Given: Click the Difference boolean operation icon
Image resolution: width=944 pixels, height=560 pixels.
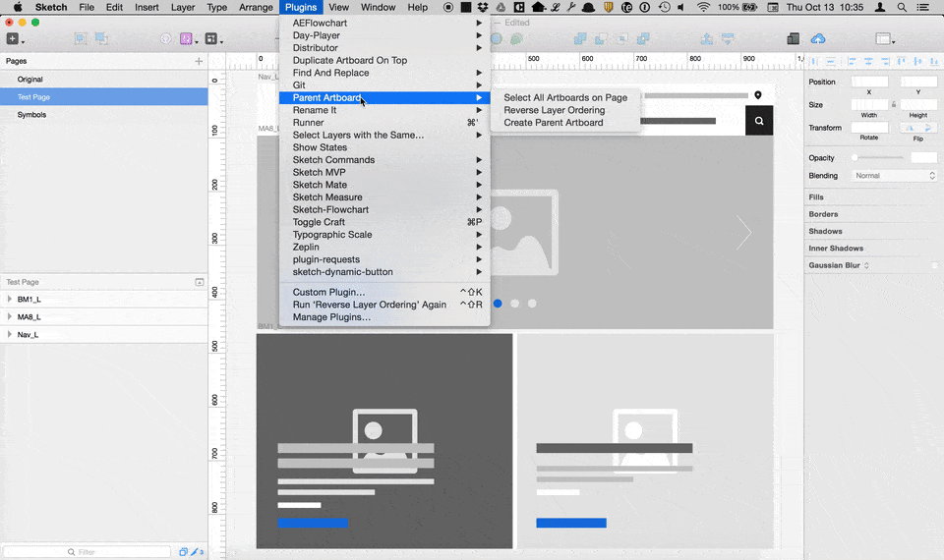Looking at the screenshot, I should (643, 39).
